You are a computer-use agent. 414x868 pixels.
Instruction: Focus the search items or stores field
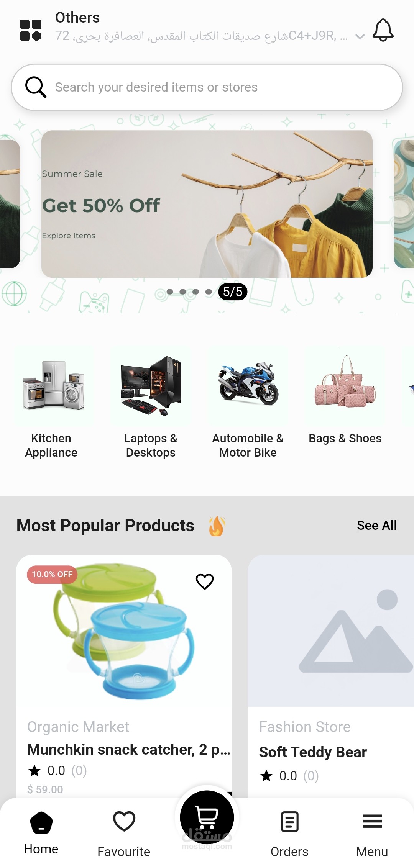(207, 87)
